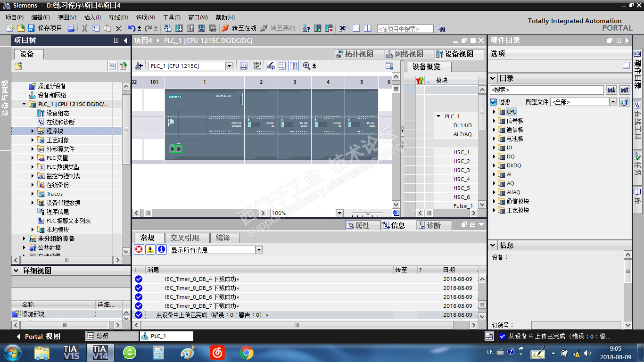Click the catalog search-up binoculars icon
Image resolution: width=644 pixels, height=362 pixels.
click(x=625, y=90)
